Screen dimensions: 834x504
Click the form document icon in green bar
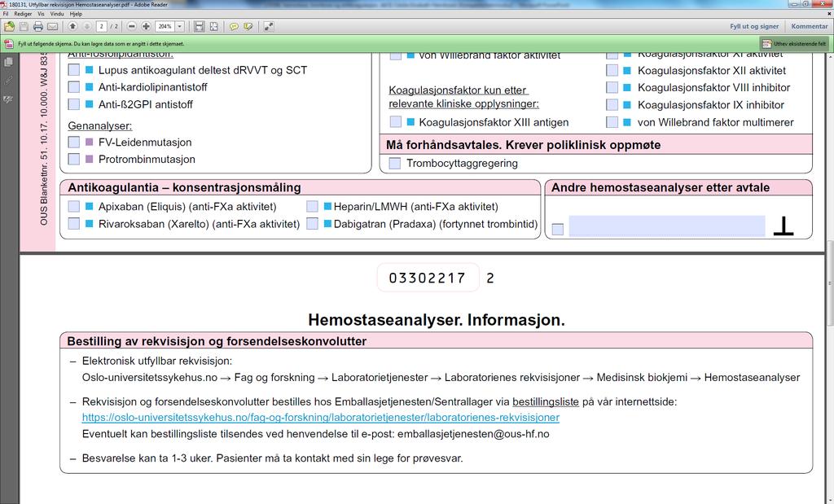[8, 44]
